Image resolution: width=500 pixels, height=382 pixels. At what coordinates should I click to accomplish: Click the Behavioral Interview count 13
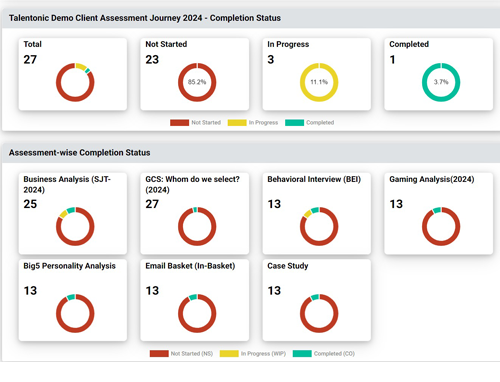tap(274, 204)
